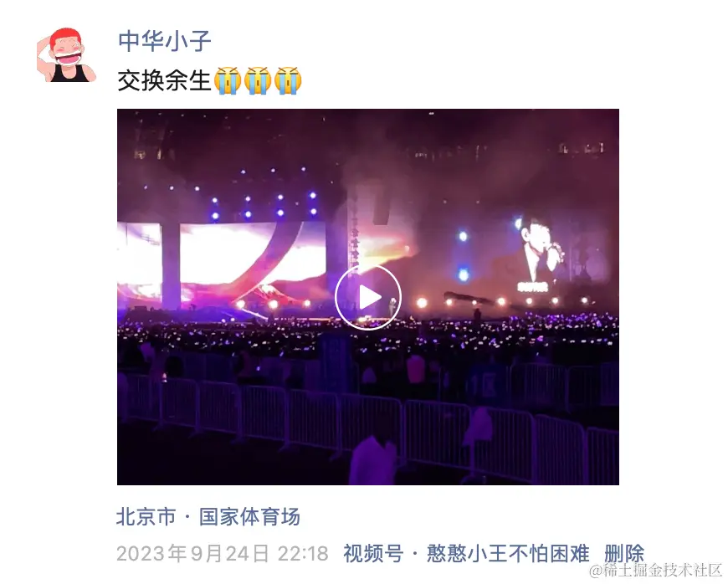The width and height of the screenshot is (728, 584).
Task: Open 北京市 in the location tag
Action: coord(146,516)
